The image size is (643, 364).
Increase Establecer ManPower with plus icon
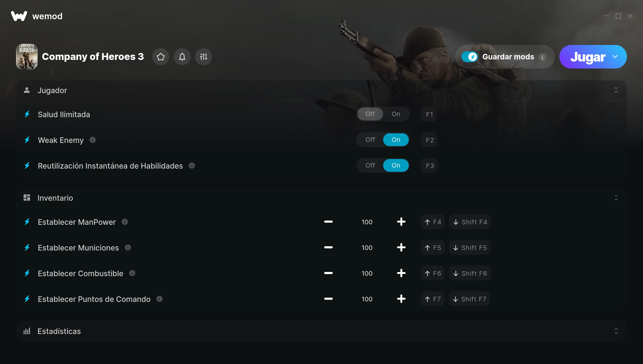[x=401, y=222]
